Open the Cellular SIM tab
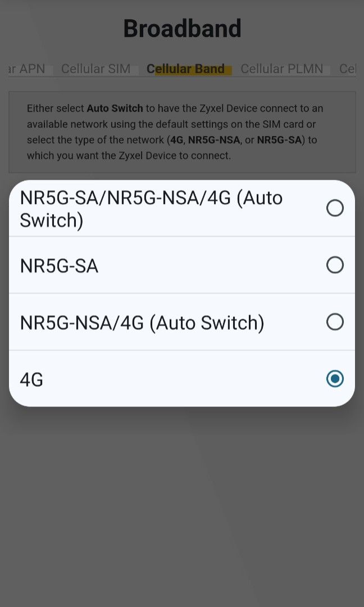The height and width of the screenshot is (607, 364). tap(95, 69)
